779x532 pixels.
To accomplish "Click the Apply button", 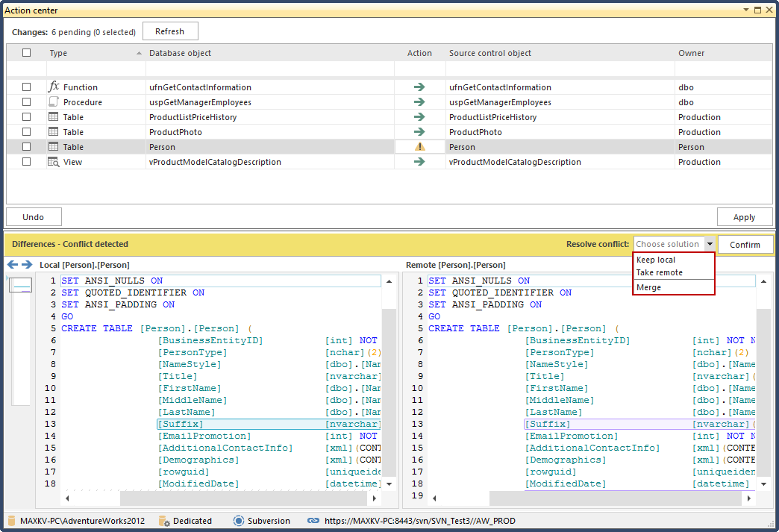I will coord(745,216).
